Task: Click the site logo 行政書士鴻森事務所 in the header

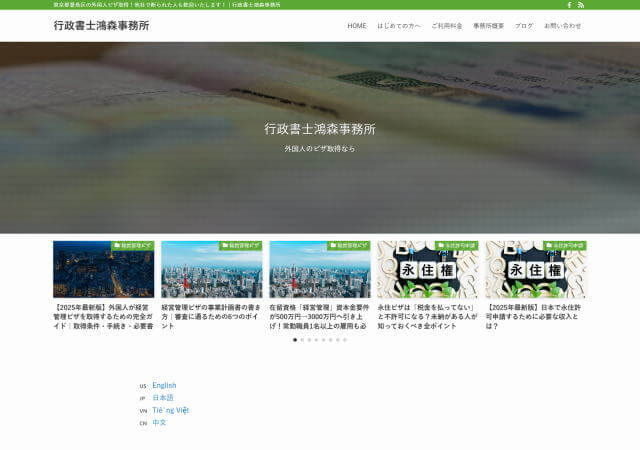Action: (101, 25)
